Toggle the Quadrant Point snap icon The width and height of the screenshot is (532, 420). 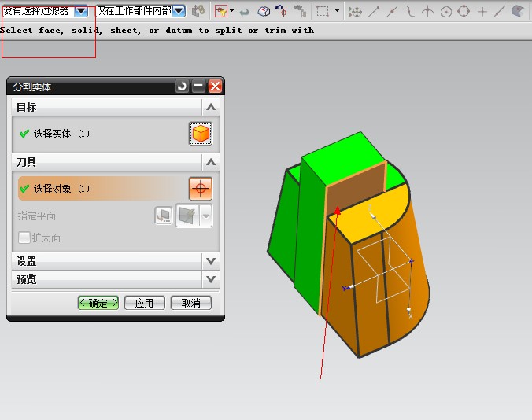(x=464, y=11)
